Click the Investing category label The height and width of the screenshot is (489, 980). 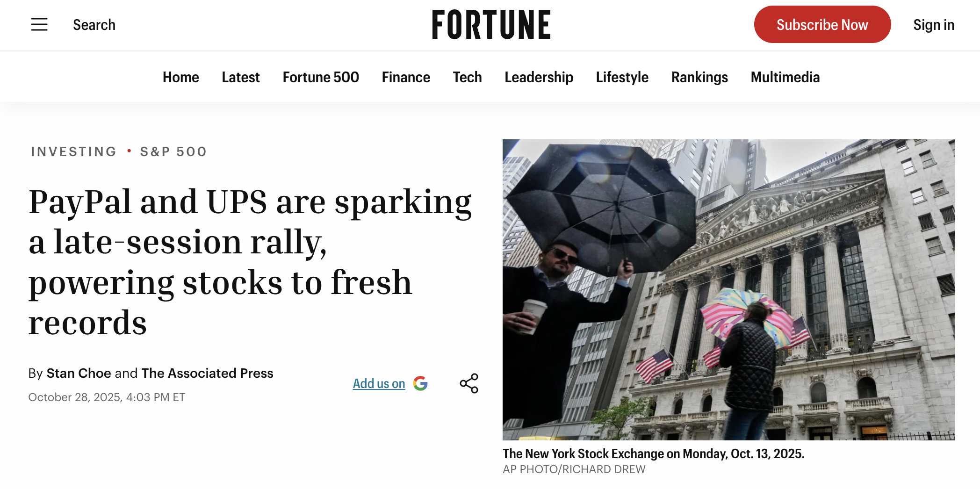[x=73, y=151]
